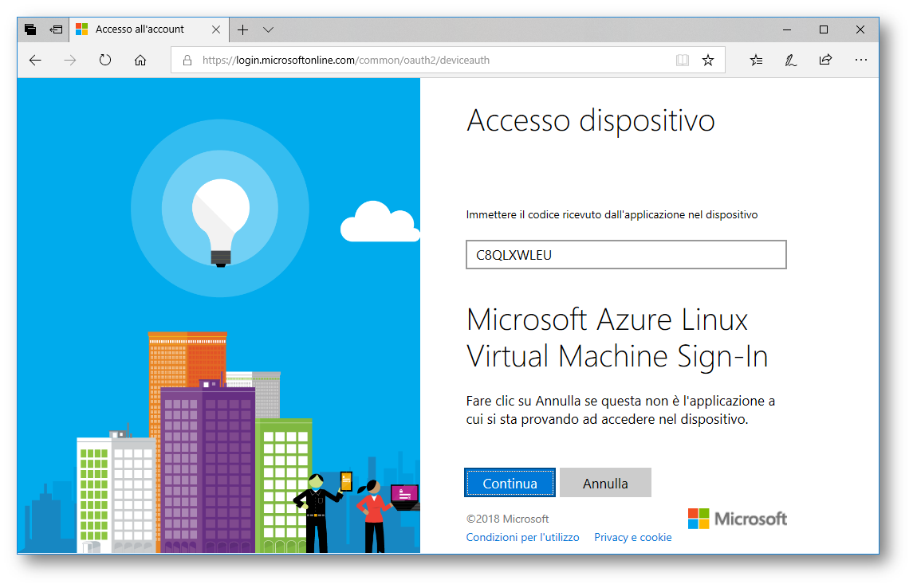
Task: Click the ©2018 Microsoft footer text
Action: click(x=507, y=519)
